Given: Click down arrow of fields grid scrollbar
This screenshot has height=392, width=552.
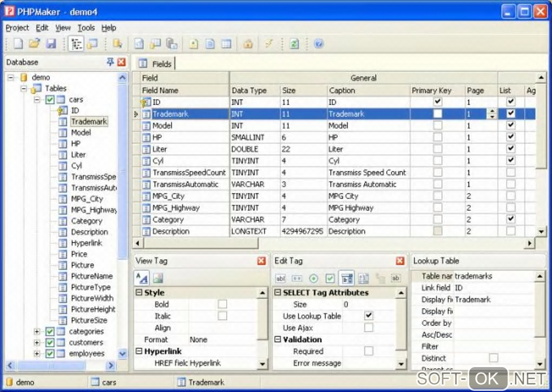Looking at the screenshot, I should click(x=541, y=231).
